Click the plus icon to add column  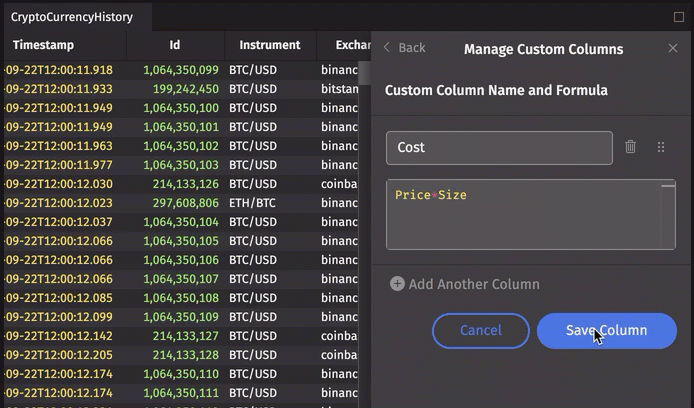click(397, 284)
